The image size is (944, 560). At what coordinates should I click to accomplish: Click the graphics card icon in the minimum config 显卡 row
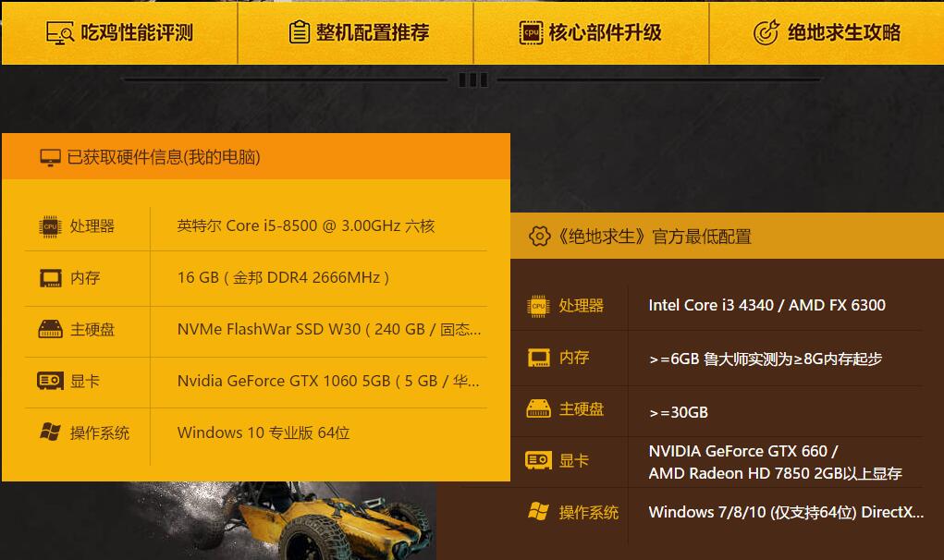point(538,461)
